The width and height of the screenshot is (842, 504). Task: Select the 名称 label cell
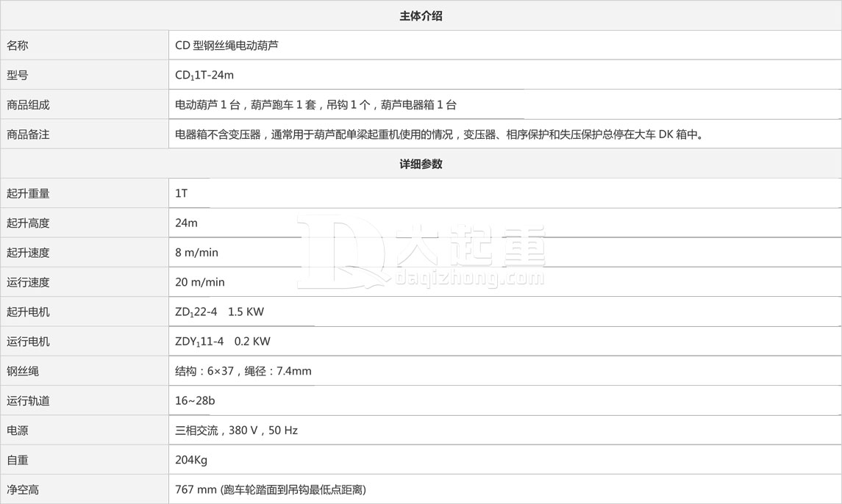(x=85, y=45)
